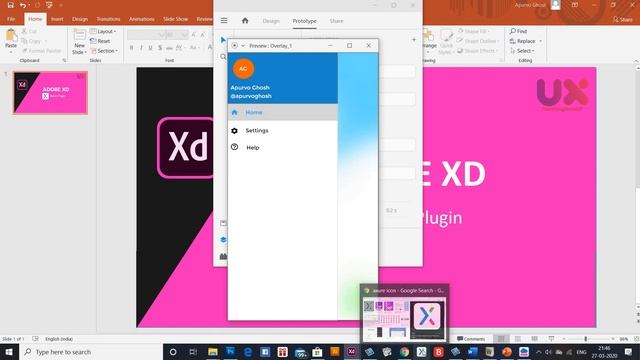Open Google Chrome from the taskbar

click(x=404, y=351)
